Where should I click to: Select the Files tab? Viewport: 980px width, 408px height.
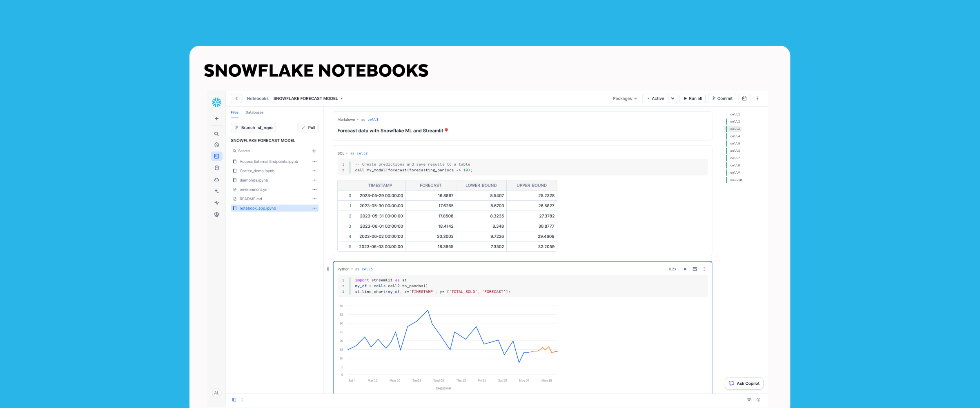tap(234, 112)
